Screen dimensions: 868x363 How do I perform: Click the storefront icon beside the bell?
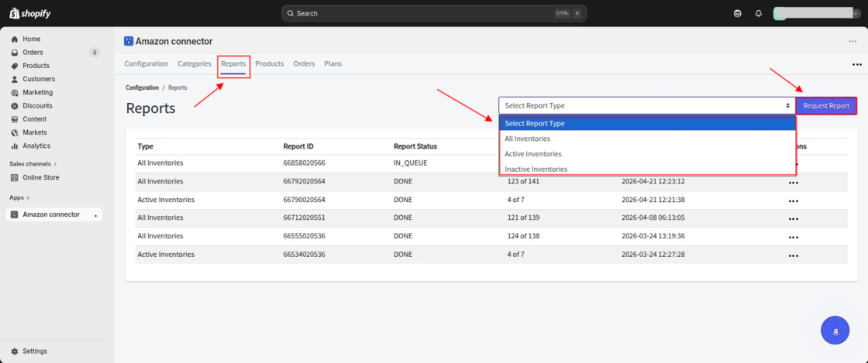(x=737, y=13)
